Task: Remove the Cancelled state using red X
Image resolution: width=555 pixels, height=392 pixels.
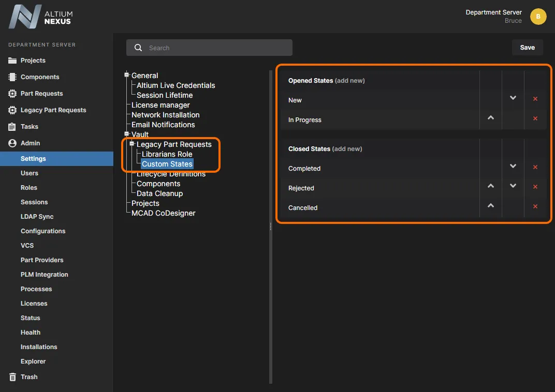Action: 535,206
